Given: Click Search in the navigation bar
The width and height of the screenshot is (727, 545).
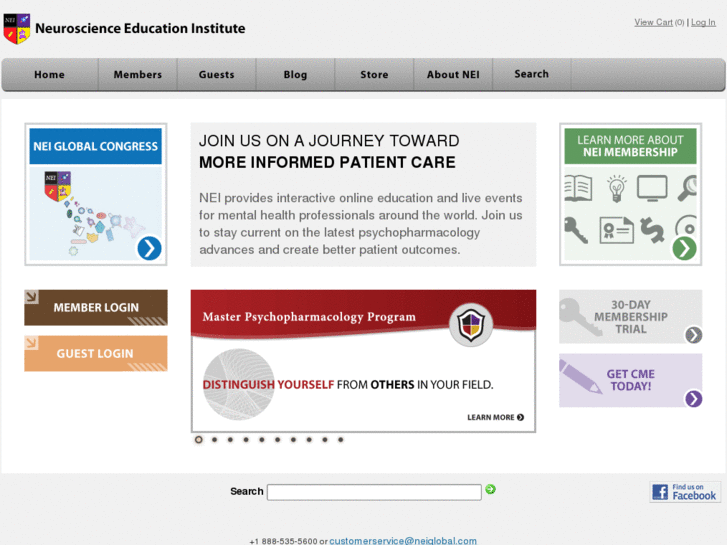Looking at the screenshot, I should tap(531, 74).
